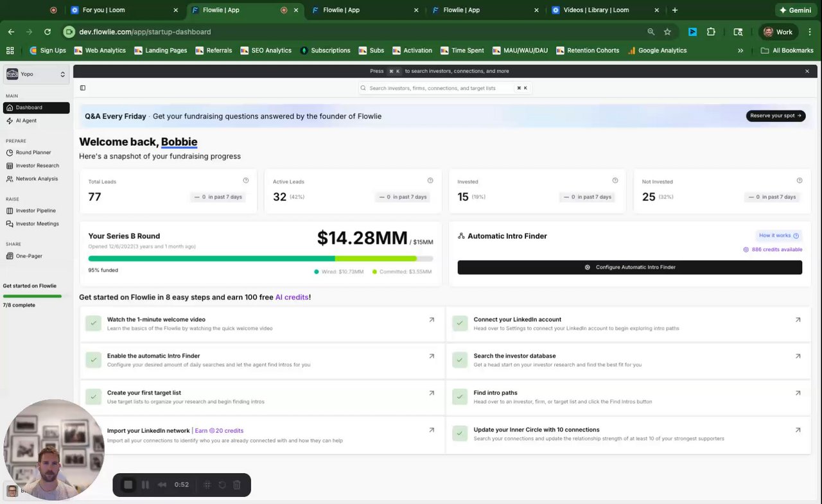
Task: Click the Loom rewind button
Action: pos(162,485)
